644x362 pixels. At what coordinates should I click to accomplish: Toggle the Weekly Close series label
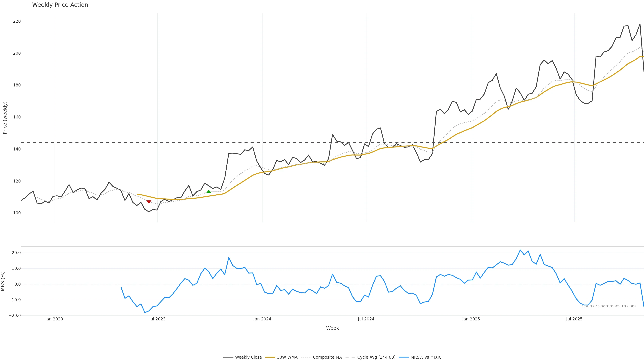click(x=248, y=357)
